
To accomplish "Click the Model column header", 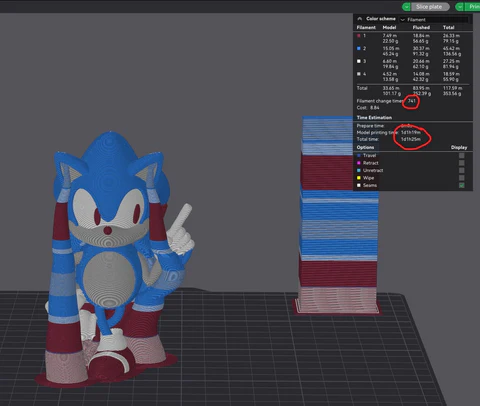I will click(x=389, y=27).
